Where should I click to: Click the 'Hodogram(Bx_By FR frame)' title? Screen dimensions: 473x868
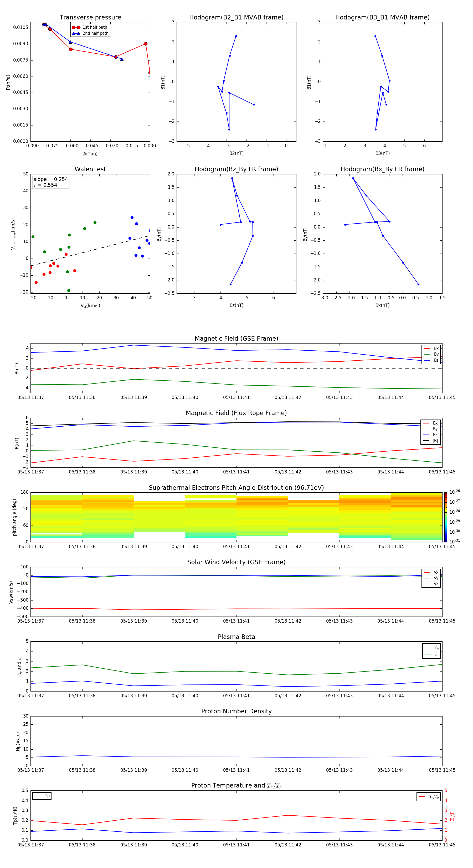[382, 169]
